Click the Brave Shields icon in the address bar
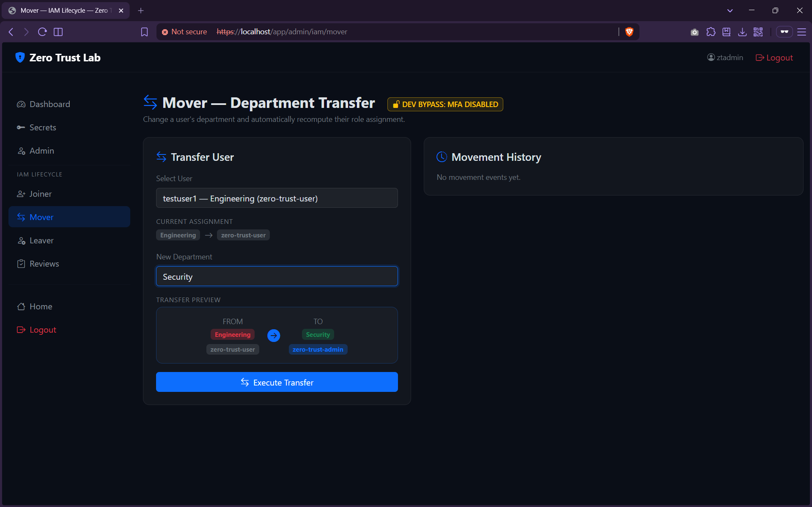The image size is (812, 507). click(x=629, y=32)
